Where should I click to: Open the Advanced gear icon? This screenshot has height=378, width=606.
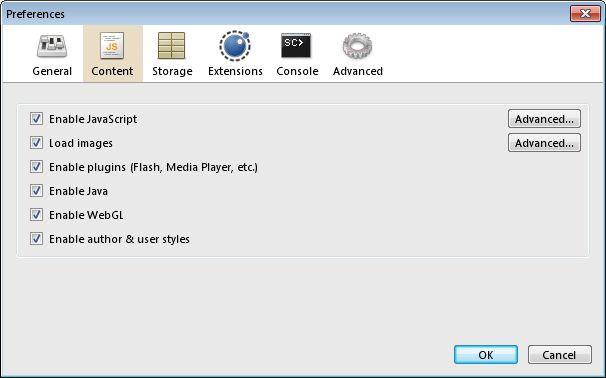pyautogui.click(x=357, y=46)
